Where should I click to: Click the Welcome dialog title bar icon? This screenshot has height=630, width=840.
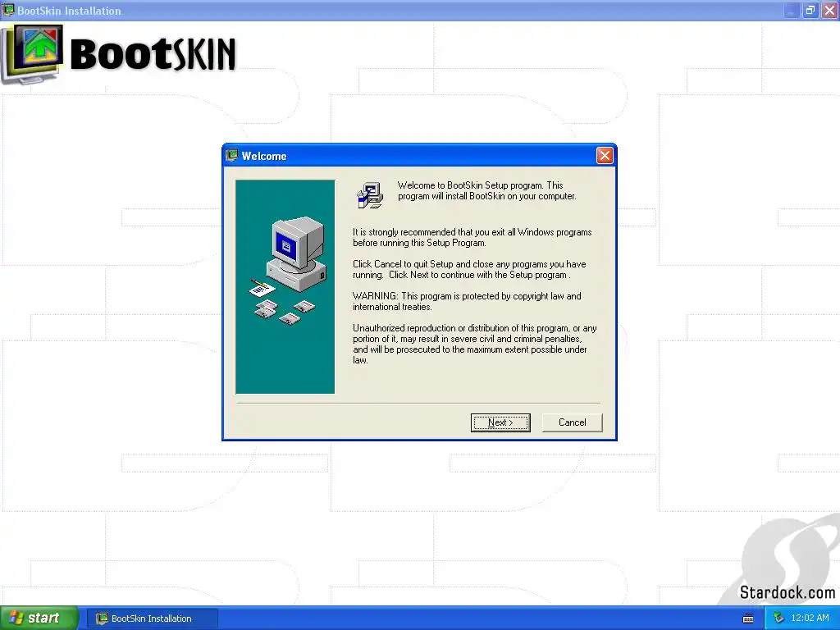(x=231, y=155)
